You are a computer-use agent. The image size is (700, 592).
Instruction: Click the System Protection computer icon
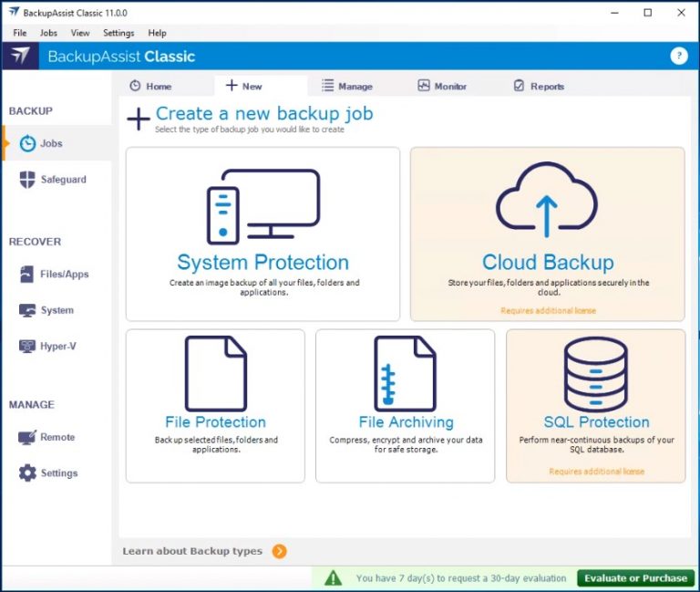(x=262, y=206)
